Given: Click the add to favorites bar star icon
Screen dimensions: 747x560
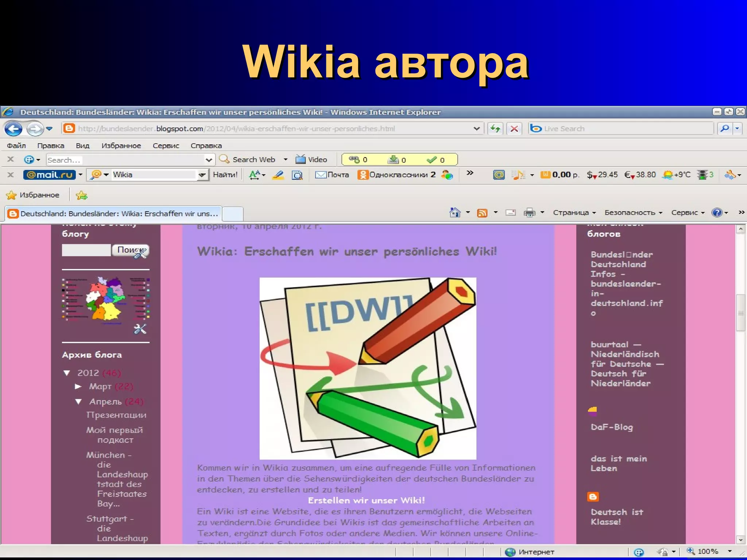Looking at the screenshot, I should pyautogui.click(x=82, y=195).
